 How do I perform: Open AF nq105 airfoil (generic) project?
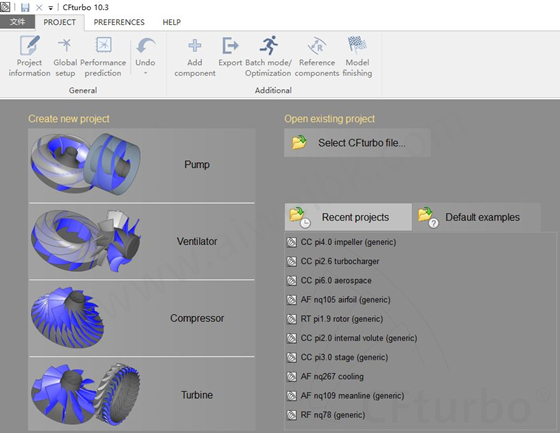(x=345, y=300)
